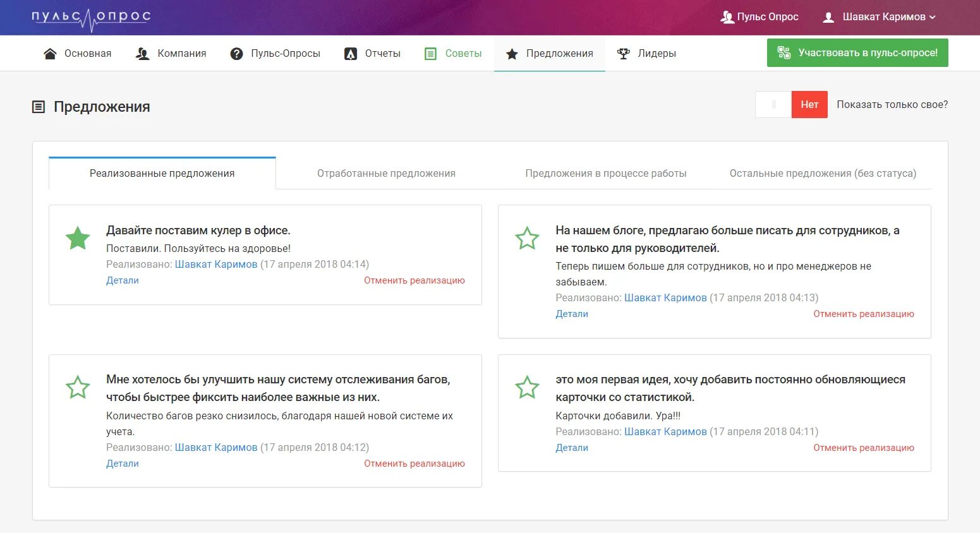Viewport: 980px width, 533px height.
Task: Click the Пульс Опрос logo
Action: pos(91,18)
